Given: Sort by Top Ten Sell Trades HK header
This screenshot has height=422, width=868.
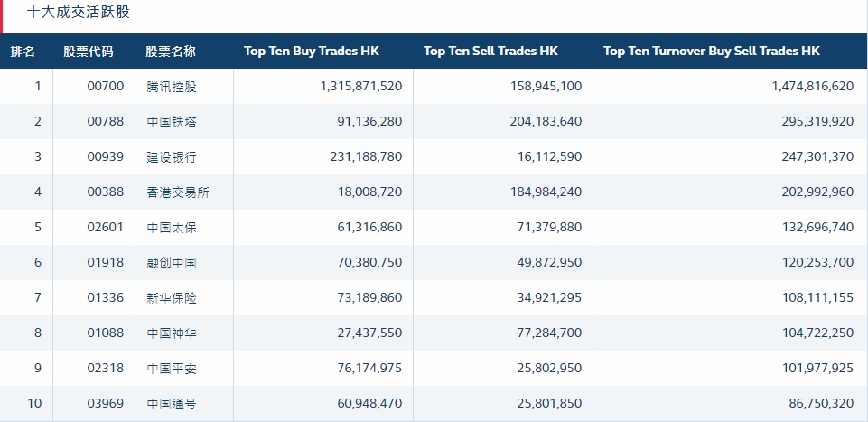Looking at the screenshot, I should 490,52.
